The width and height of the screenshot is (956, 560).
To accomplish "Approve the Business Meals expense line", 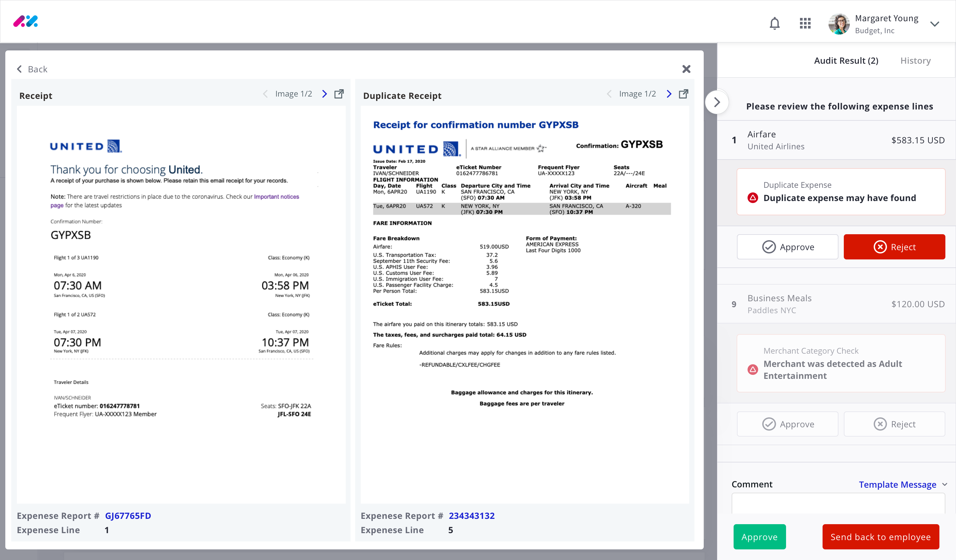I will point(788,424).
